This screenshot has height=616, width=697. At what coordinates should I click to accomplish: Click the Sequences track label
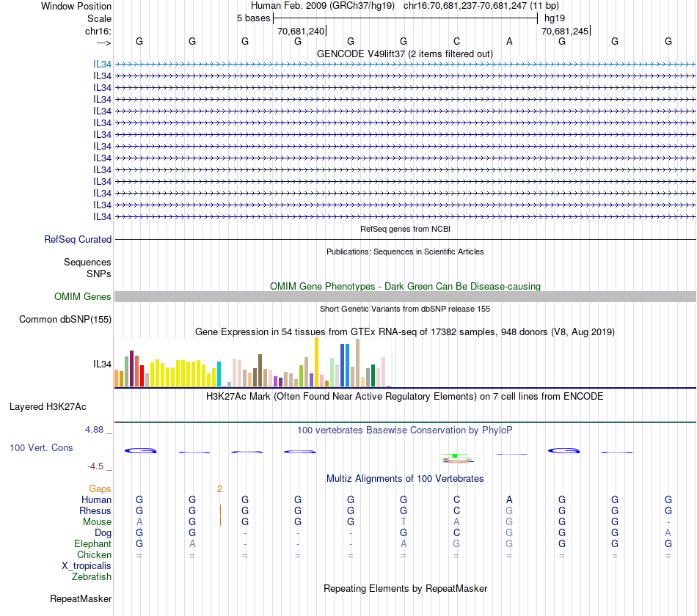[87, 262]
